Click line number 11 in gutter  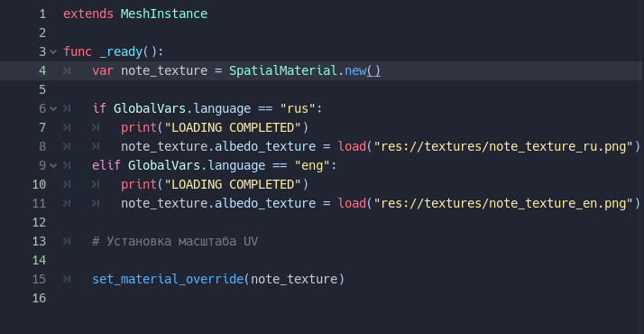click(39, 203)
